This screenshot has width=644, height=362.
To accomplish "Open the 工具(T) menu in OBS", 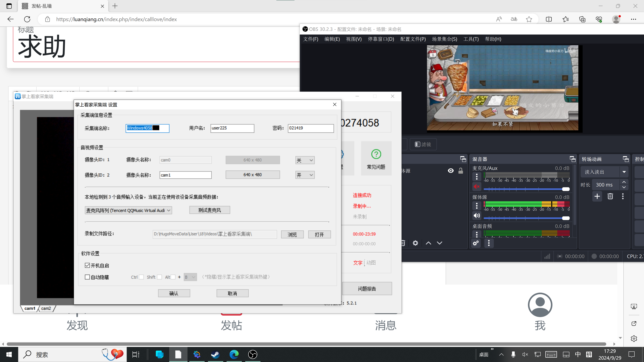I will tap(471, 39).
